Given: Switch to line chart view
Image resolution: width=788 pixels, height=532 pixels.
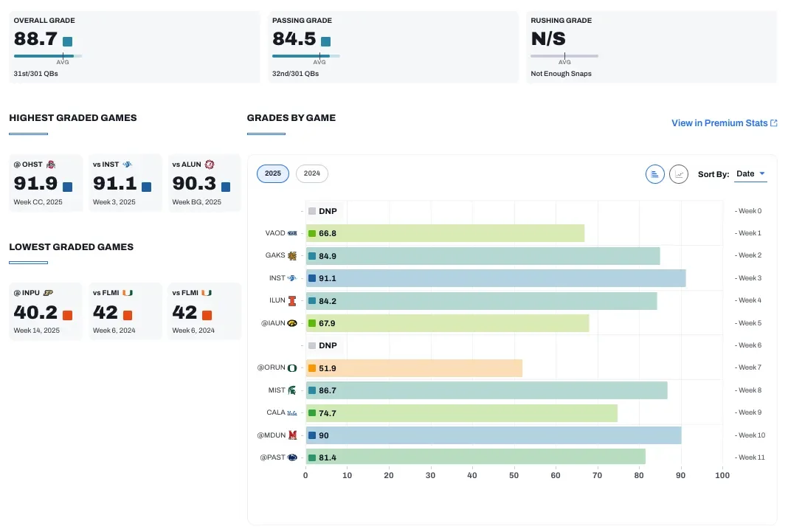Looking at the screenshot, I should 678,174.
